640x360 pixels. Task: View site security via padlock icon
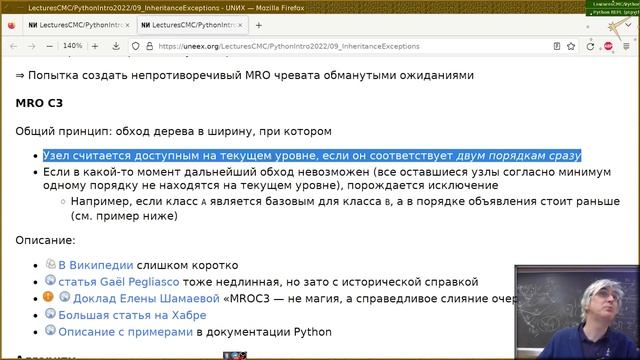pyautogui.click(x=149, y=46)
